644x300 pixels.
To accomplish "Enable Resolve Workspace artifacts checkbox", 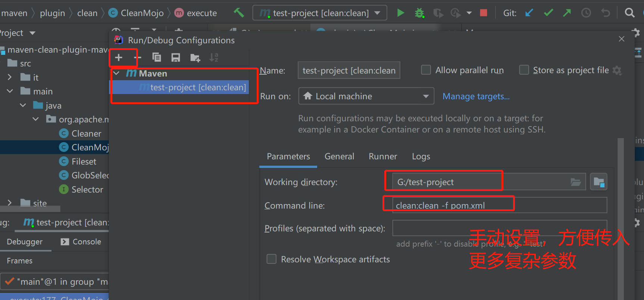I will [x=272, y=259].
